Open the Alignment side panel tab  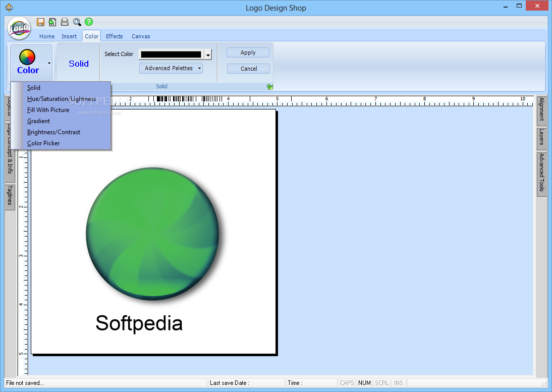542,110
